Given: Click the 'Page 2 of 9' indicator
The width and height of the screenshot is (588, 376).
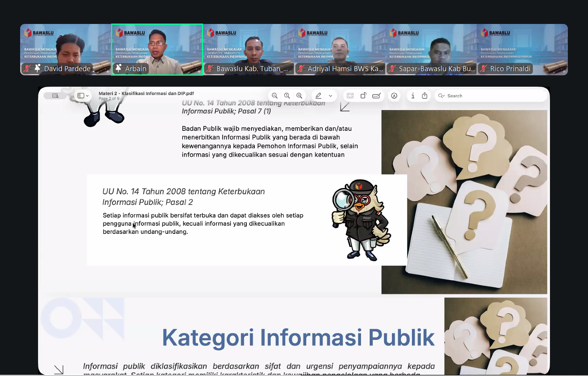Looking at the screenshot, I should [109, 98].
